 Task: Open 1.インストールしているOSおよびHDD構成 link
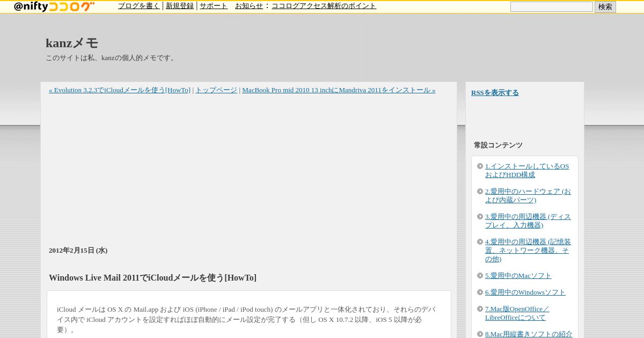[x=527, y=171]
